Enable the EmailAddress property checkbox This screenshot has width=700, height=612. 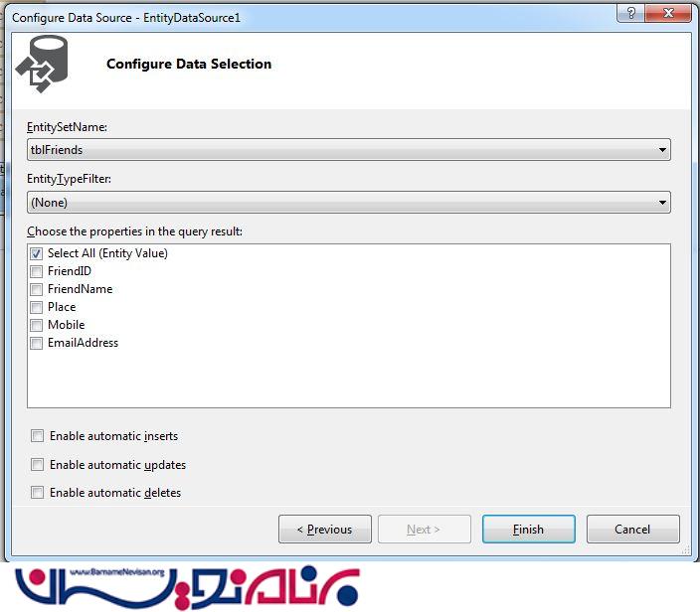[x=37, y=343]
